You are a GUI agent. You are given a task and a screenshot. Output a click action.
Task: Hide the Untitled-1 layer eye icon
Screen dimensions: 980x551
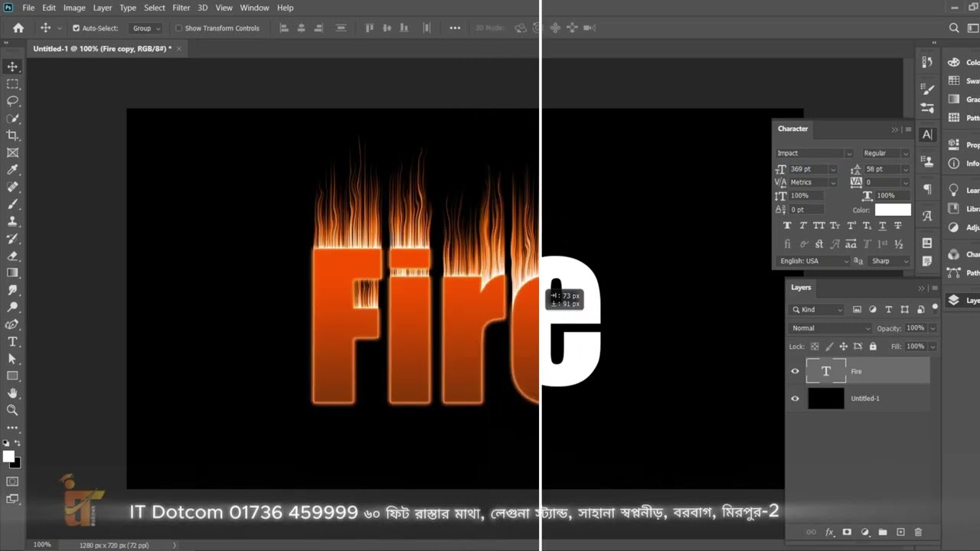coord(795,398)
